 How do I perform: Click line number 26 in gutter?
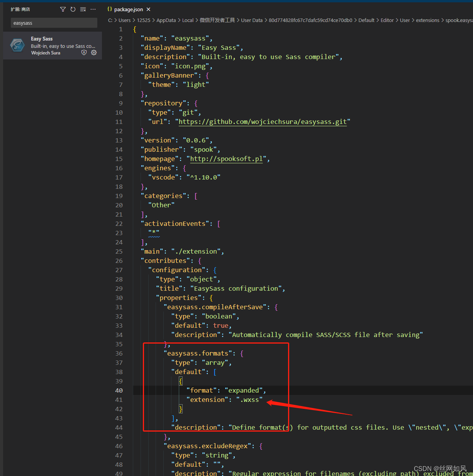[119, 261]
